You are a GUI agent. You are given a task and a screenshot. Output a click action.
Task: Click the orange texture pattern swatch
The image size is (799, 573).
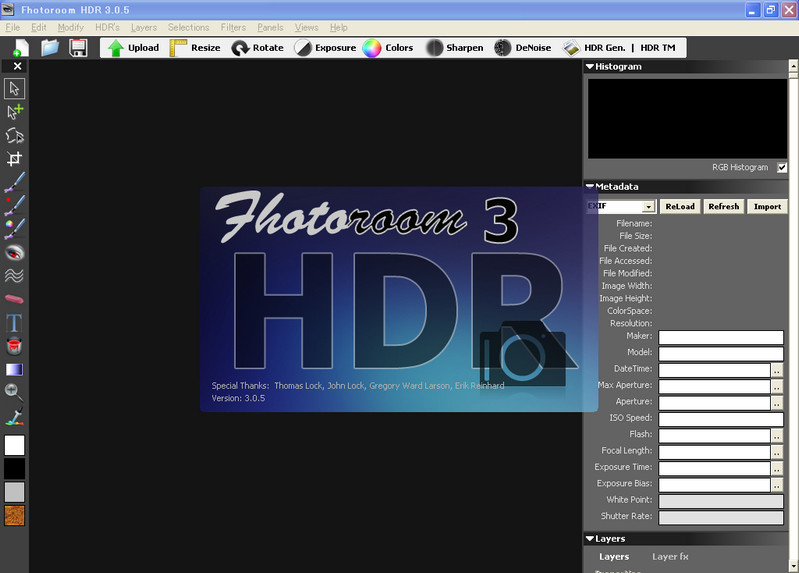[14, 515]
